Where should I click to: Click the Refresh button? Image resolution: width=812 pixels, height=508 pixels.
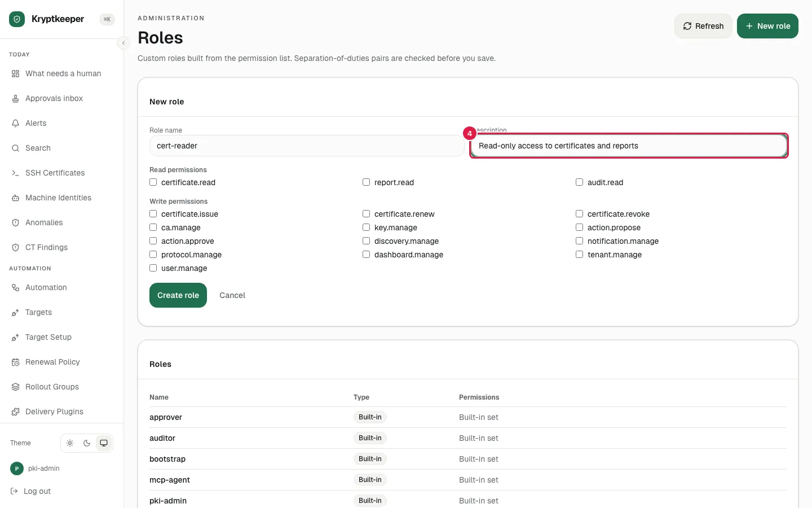(x=703, y=26)
